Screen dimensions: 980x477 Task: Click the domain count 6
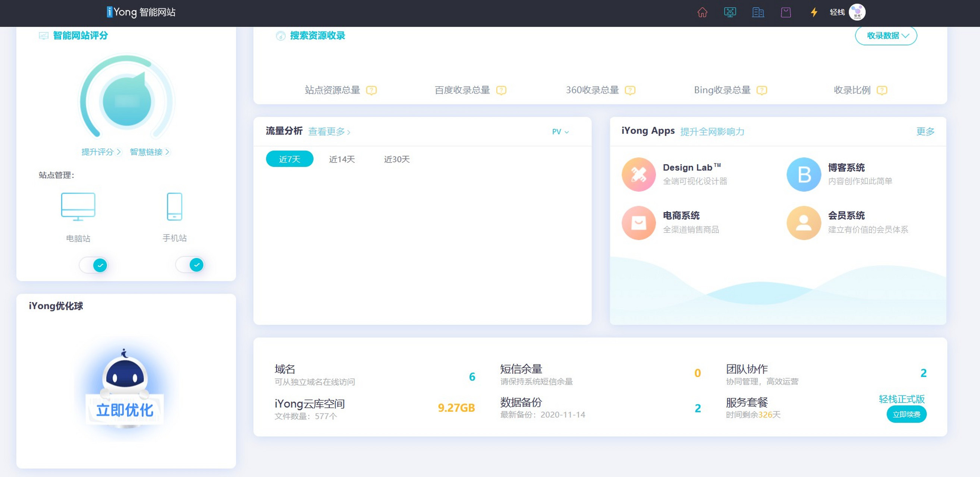[472, 377]
